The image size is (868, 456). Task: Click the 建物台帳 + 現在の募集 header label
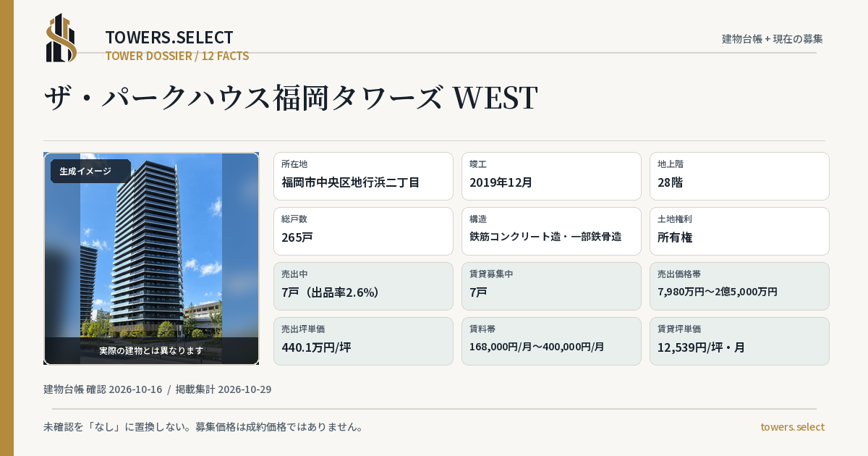pos(773,39)
